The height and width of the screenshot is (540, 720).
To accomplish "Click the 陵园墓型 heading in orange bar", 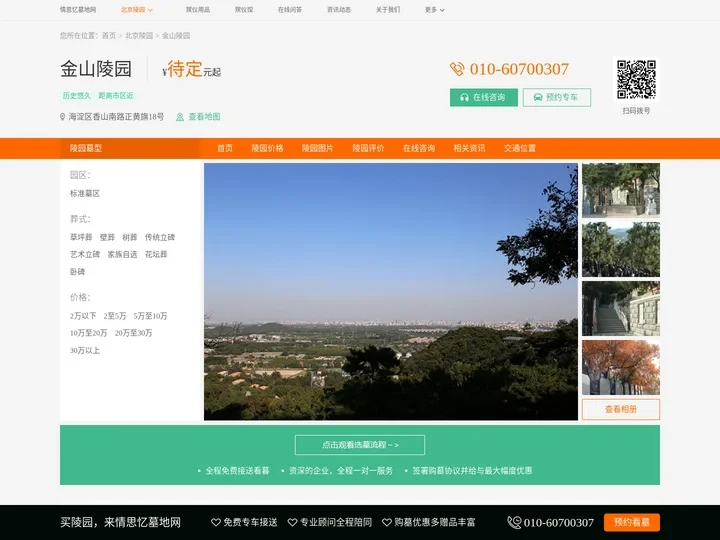I will coord(86,148).
